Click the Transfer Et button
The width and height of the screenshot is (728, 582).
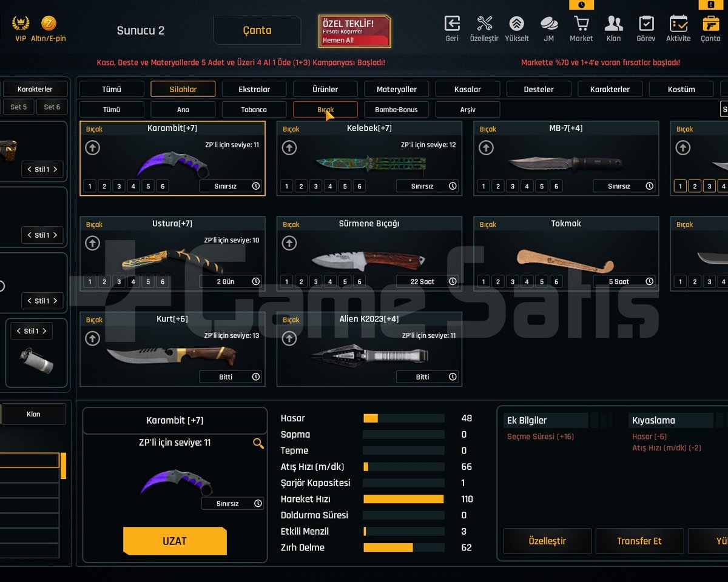click(x=639, y=541)
